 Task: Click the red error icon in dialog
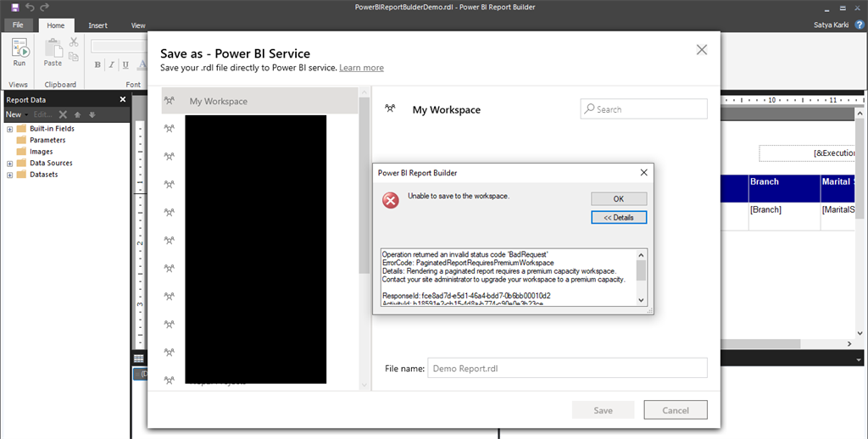coord(390,200)
